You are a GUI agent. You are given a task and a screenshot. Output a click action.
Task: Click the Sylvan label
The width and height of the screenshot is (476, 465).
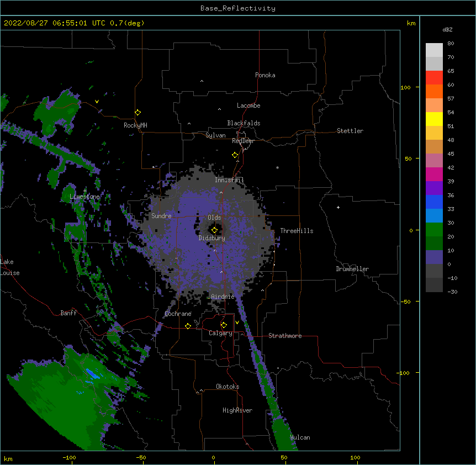[215, 135]
